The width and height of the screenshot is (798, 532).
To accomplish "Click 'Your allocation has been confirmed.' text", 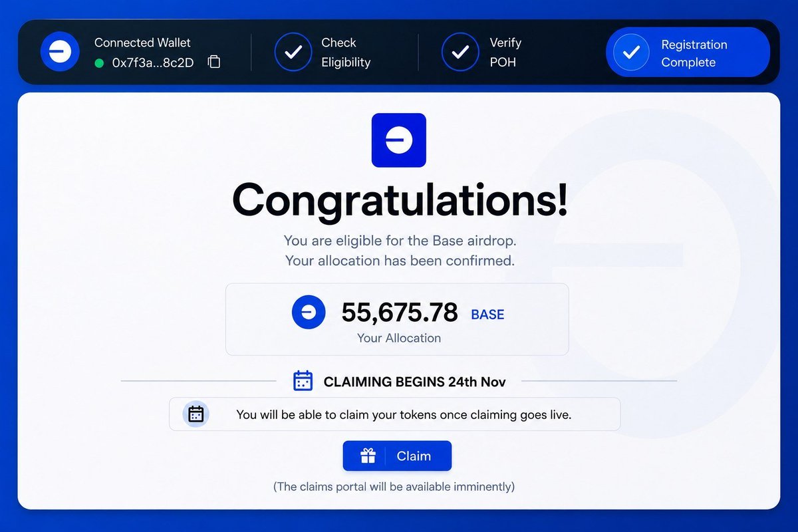I will pos(400,261).
